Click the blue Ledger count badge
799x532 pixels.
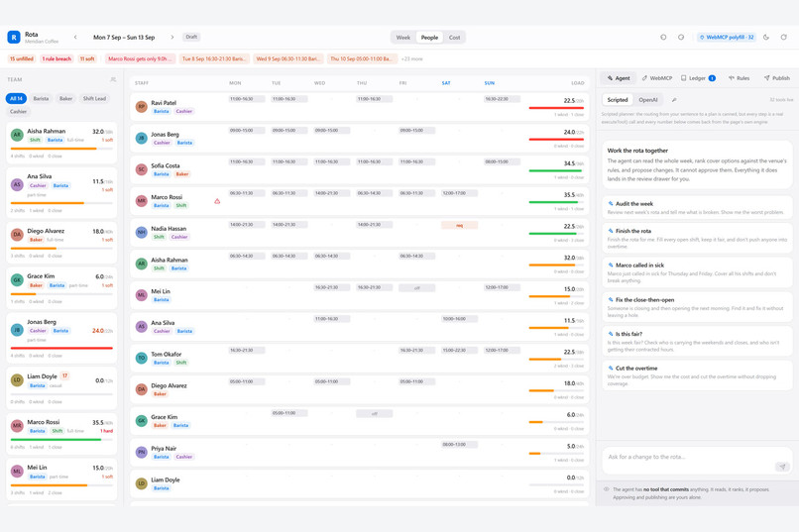pyautogui.click(x=712, y=78)
